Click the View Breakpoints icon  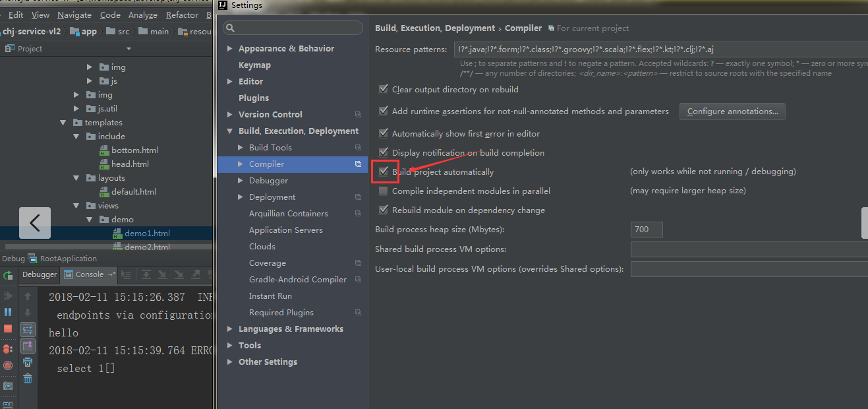click(8, 349)
